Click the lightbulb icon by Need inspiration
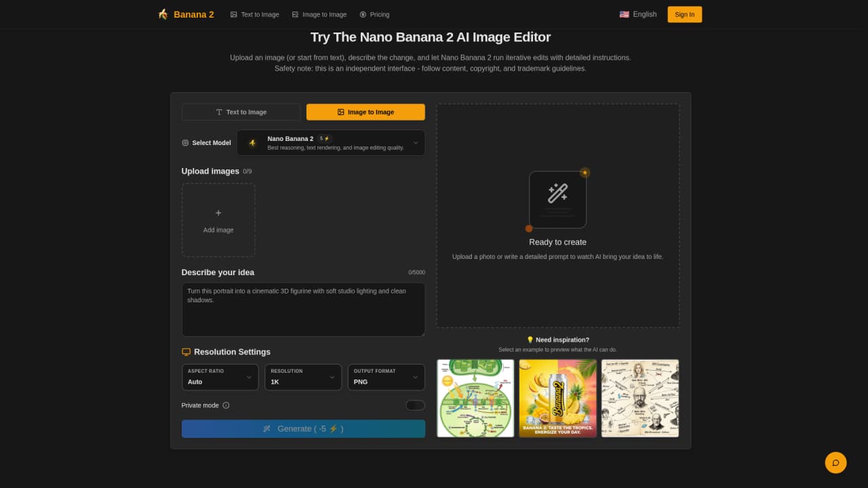Viewport: 868px width, 488px height. tap(530, 340)
